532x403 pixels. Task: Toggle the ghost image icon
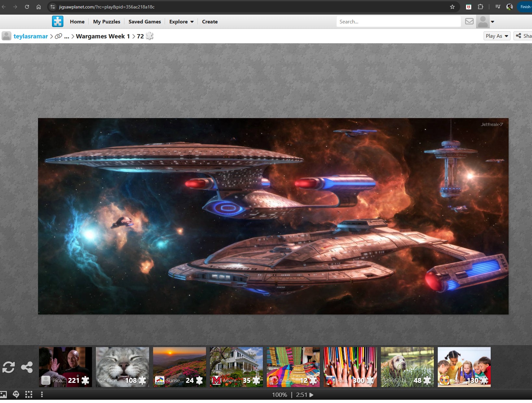[16, 395]
